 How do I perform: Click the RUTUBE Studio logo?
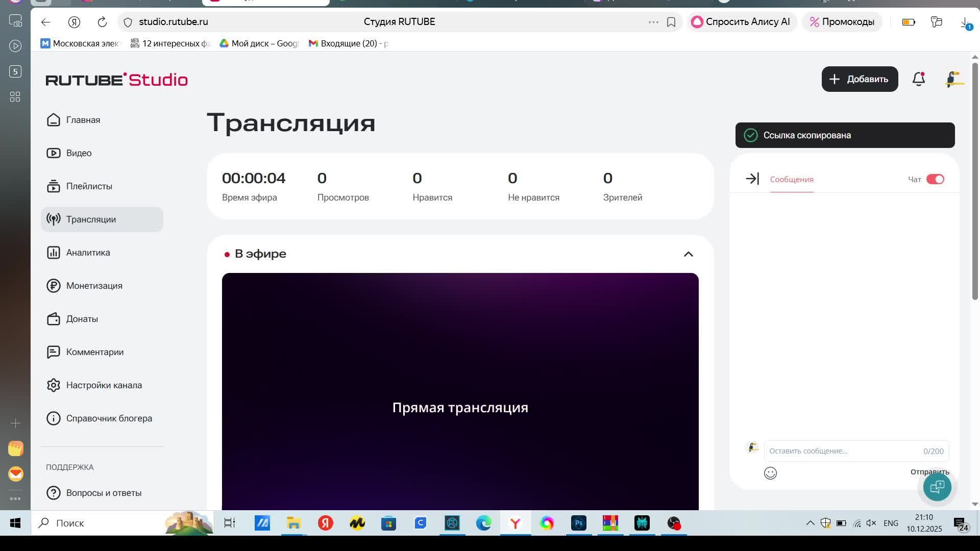coord(117,80)
